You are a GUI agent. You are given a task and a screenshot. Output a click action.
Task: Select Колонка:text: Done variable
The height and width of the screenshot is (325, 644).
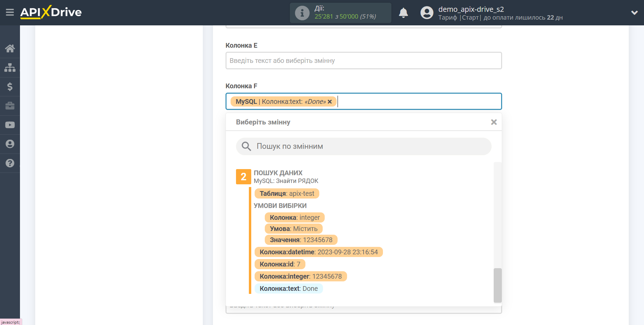tap(288, 288)
